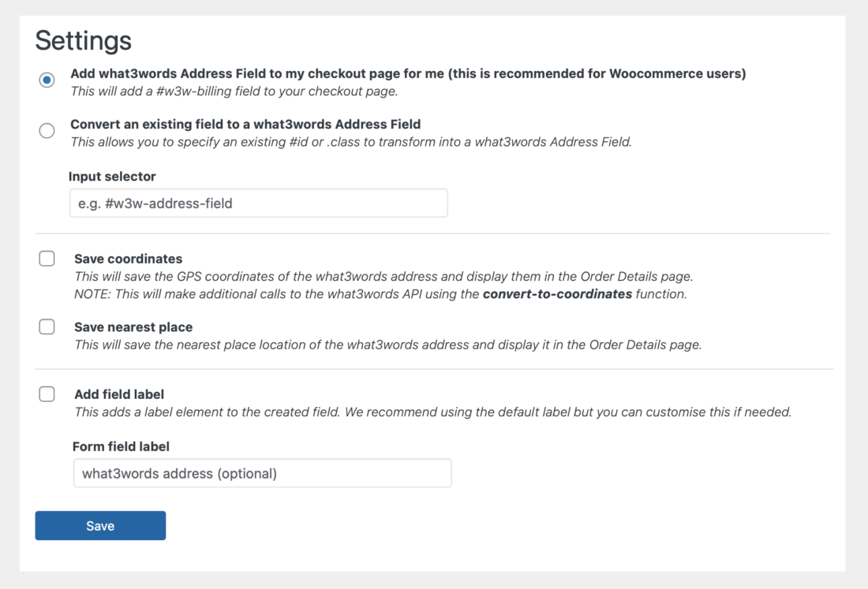Choose the convert existing field radio button
Viewport: 868px width, 589px height.
pyautogui.click(x=47, y=131)
